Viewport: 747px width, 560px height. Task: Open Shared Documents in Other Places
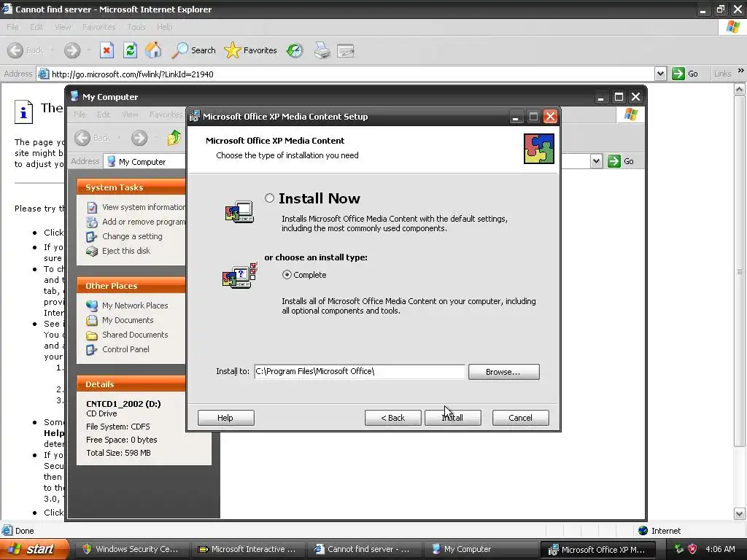coord(127,335)
